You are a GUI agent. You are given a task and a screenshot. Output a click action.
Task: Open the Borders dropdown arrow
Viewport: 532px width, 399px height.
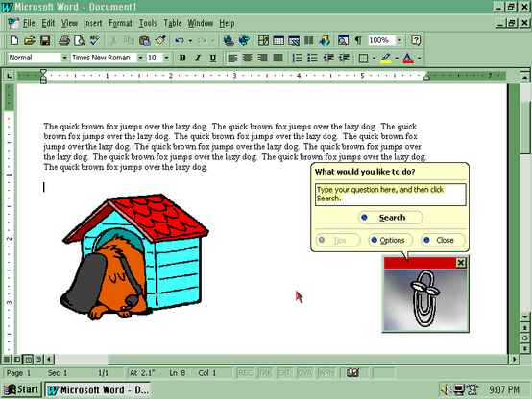[374, 58]
